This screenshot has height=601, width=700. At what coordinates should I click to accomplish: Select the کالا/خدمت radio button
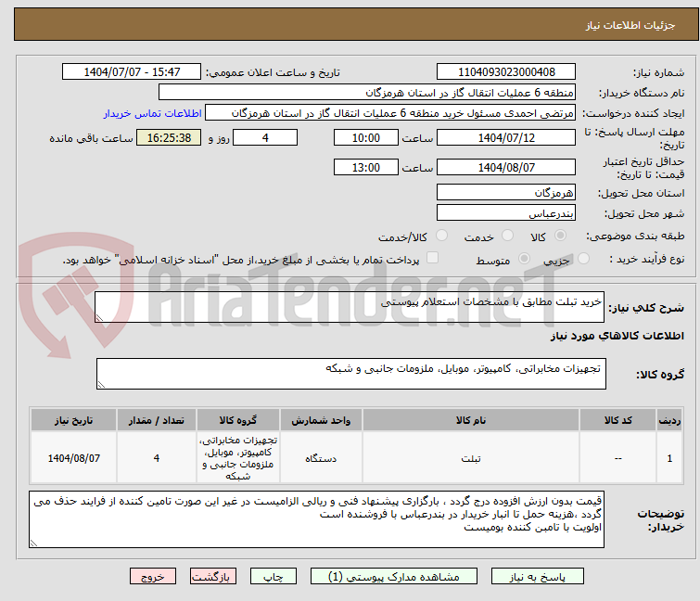pos(441,236)
